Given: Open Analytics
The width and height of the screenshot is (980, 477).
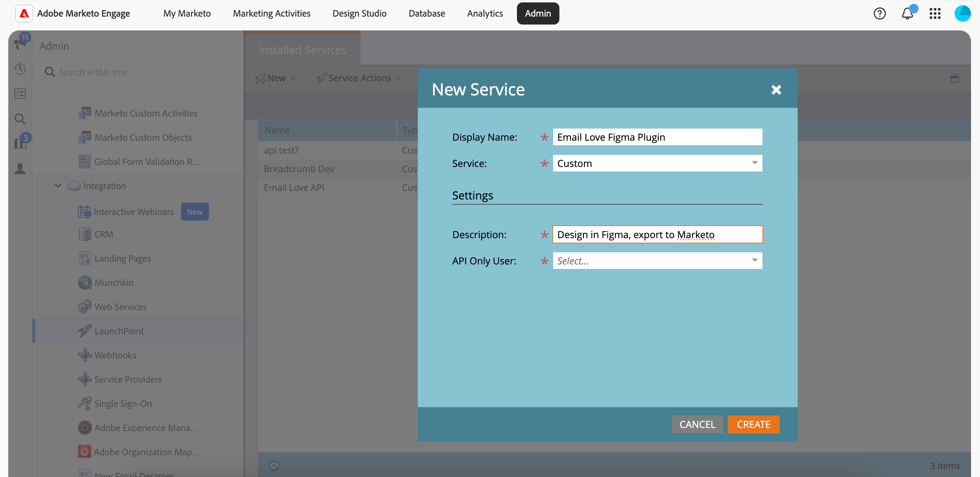Looking at the screenshot, I should [485, 14].
